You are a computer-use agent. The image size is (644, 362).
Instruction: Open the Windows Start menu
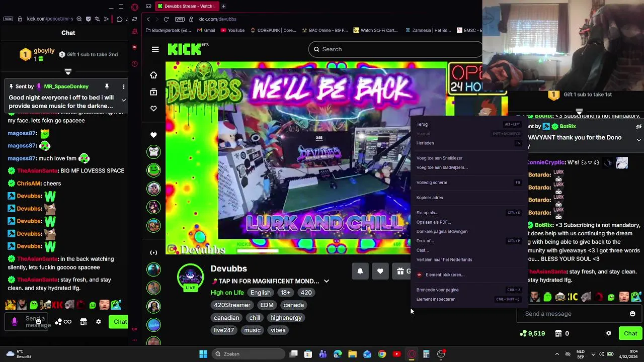coord(203,354)
